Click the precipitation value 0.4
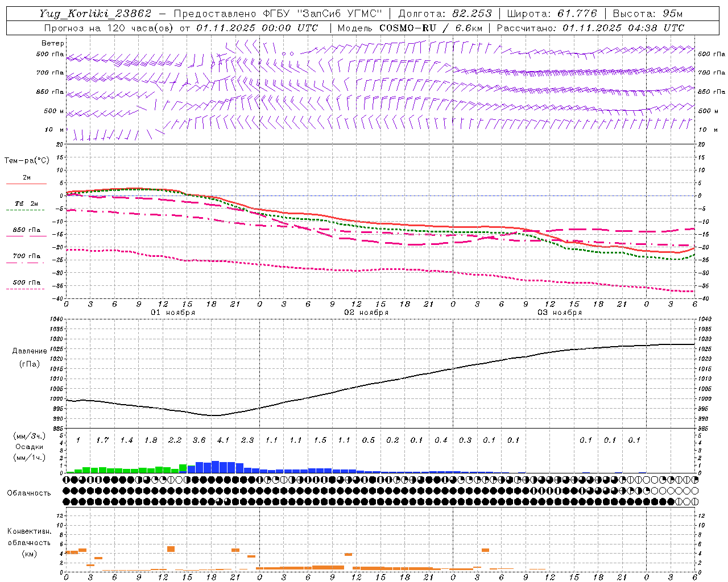The width and height of the screenshot is (728, 582). pyautogui.click(x=441, y=440)
